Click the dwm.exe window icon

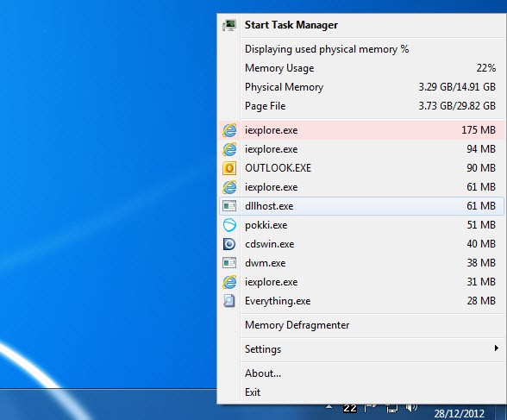click(229, 263)
